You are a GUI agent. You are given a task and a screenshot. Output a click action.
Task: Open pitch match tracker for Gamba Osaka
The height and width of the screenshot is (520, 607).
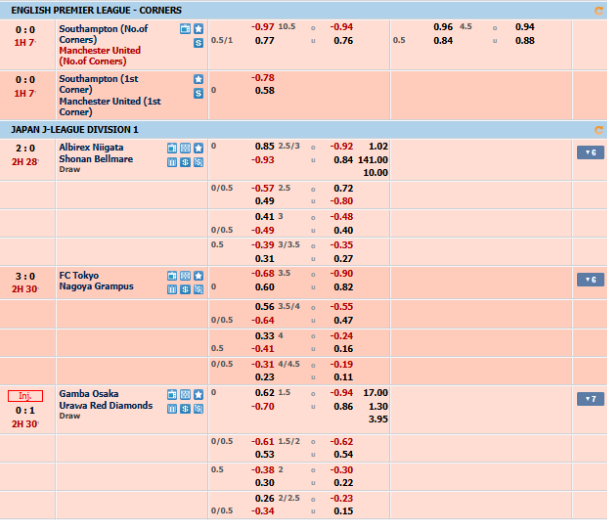tap(185, 395)
